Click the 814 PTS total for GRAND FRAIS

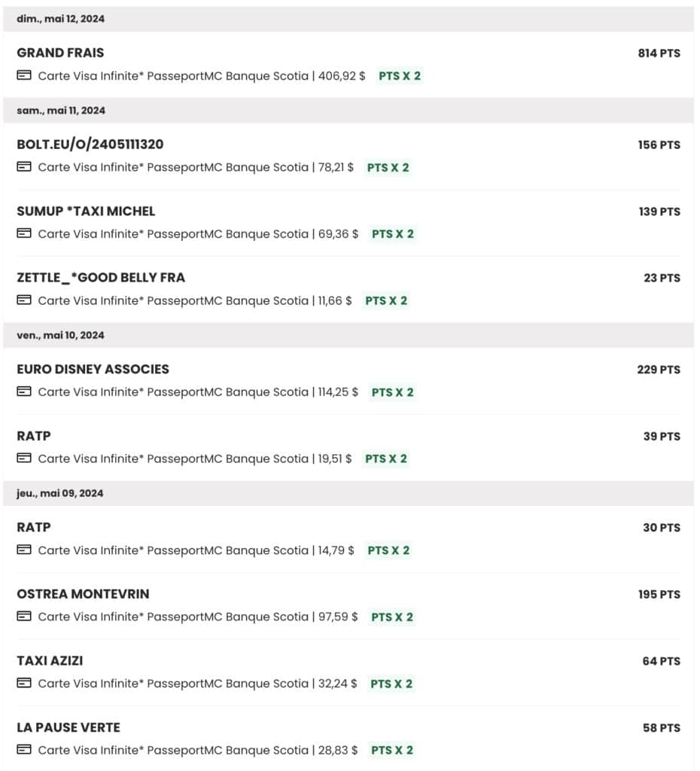pos(659,53)
